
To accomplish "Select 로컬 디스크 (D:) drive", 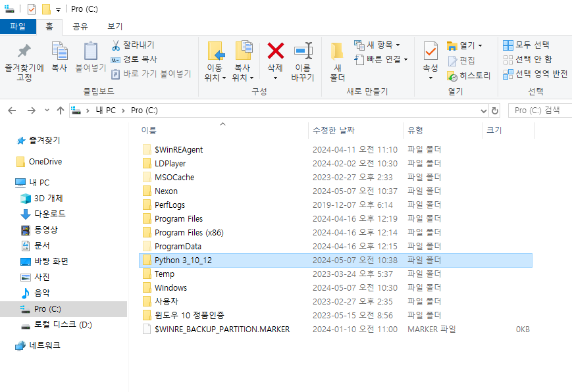I will pos(56,324).
